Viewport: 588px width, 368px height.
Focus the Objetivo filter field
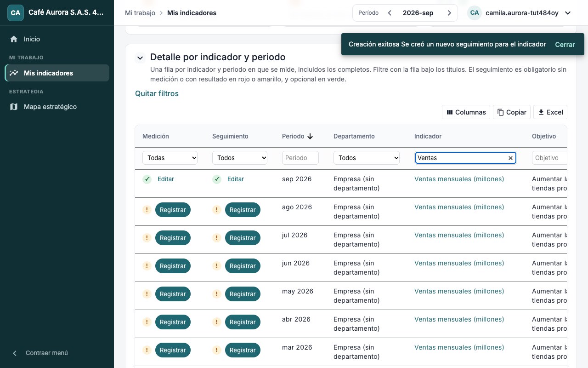[x=549, y=158]
